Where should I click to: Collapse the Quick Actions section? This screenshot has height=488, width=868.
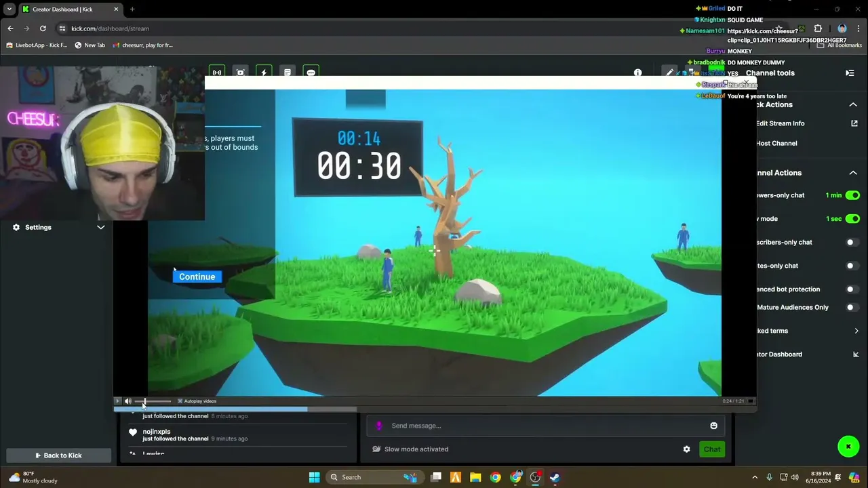pyautogui.click(x=853, y=105)
